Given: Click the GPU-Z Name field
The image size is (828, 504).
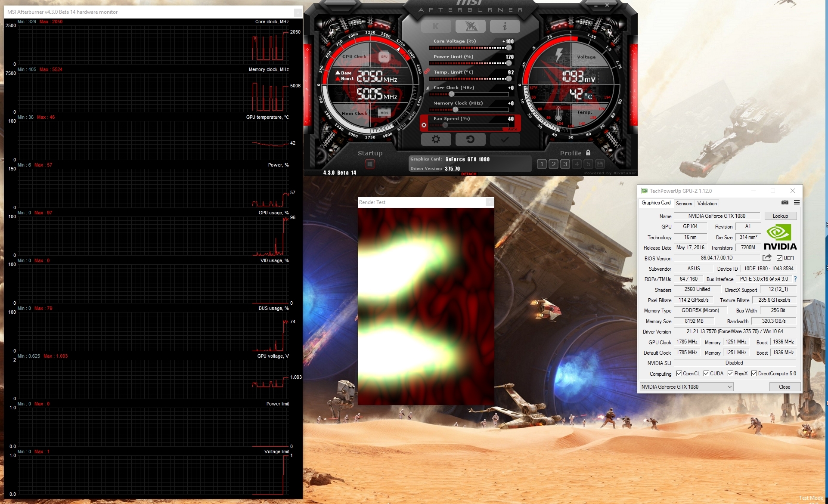Looking at the screenshot, I should pos(716,216).
